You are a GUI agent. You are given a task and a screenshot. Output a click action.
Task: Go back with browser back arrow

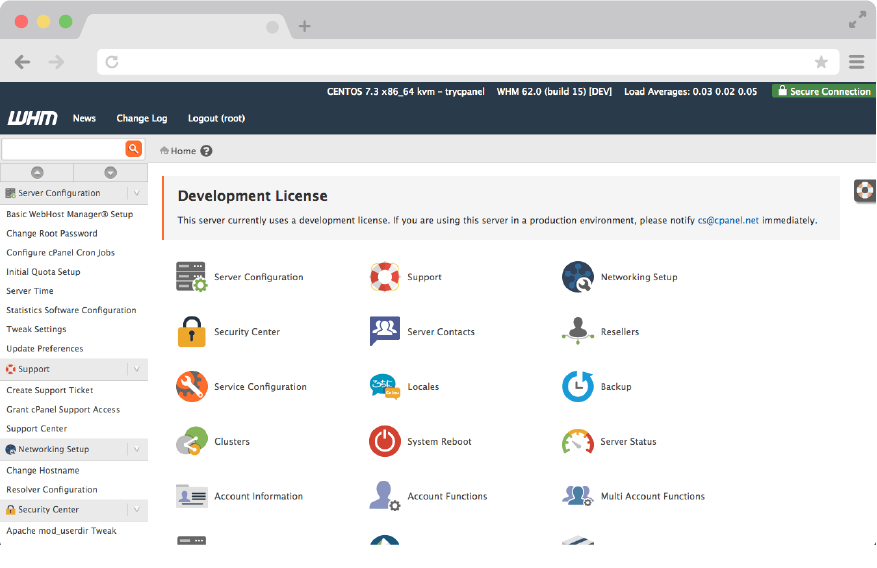coord(22,61)
